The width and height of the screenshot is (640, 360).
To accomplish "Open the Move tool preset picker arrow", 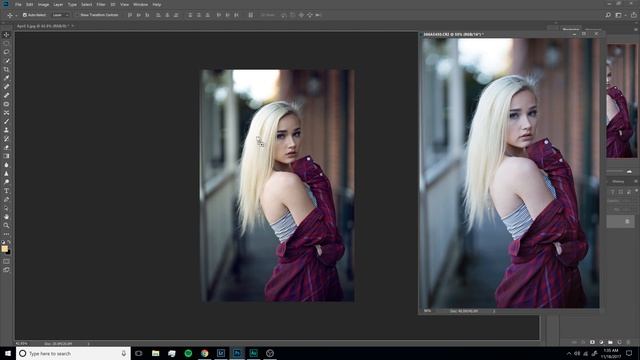I will pyautogui.click(x=16, y=15).
